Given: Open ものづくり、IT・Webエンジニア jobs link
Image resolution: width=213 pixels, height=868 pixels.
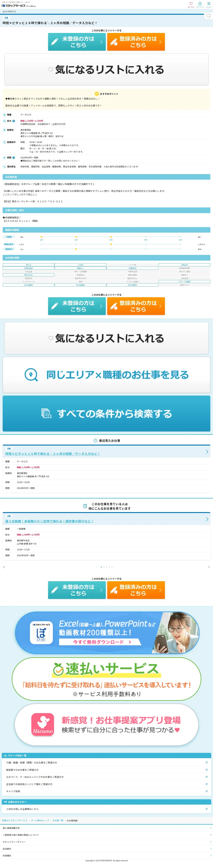Looking at the screenshot, I should tap(106, 777).
